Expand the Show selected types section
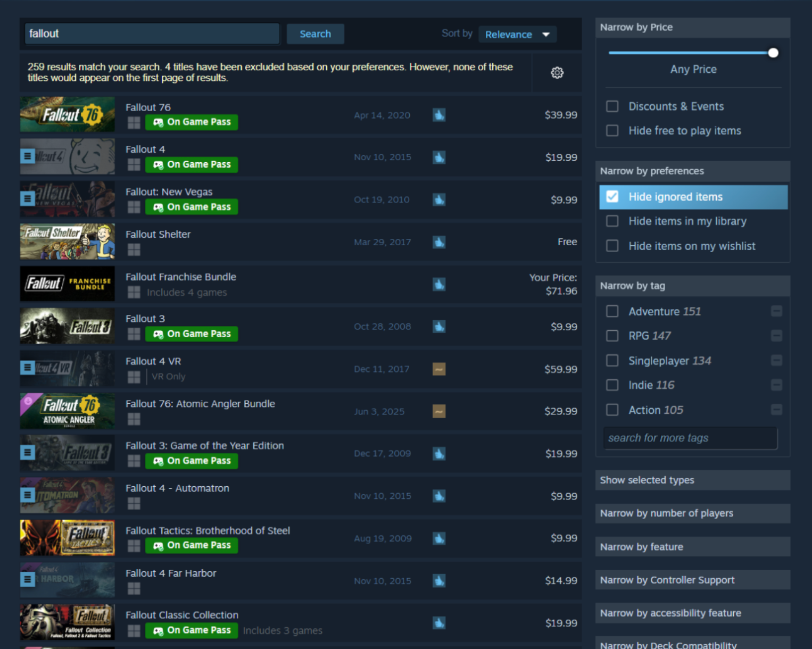 click(692, 480)
